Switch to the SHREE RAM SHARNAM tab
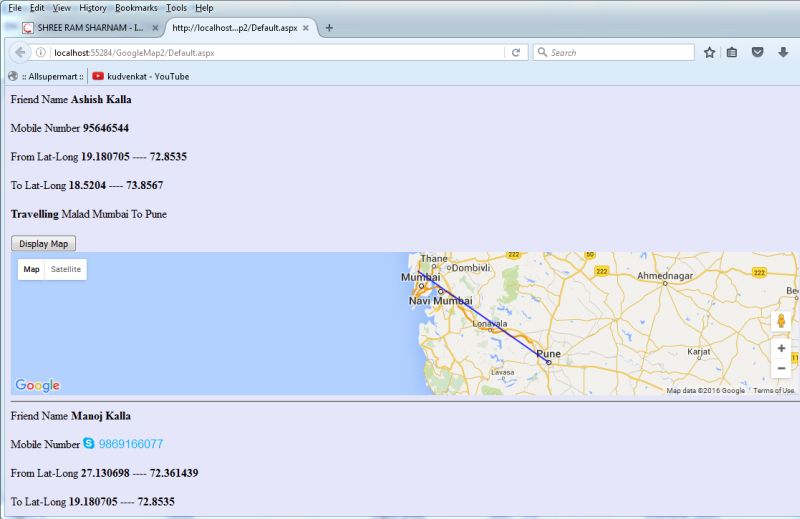 90,28
